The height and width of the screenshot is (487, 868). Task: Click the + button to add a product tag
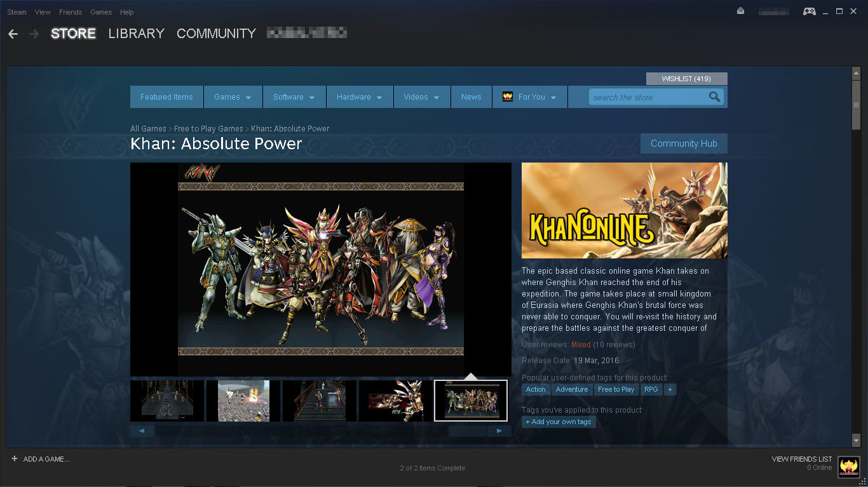coord(670,389)
